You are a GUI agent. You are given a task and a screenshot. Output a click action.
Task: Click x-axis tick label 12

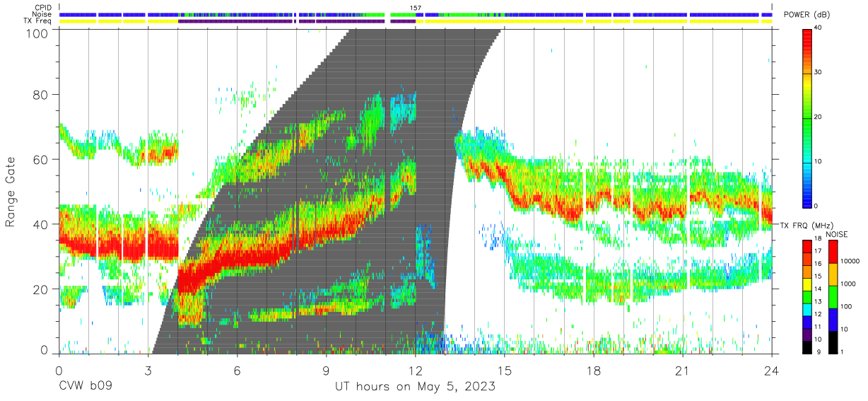pos(415,371)
